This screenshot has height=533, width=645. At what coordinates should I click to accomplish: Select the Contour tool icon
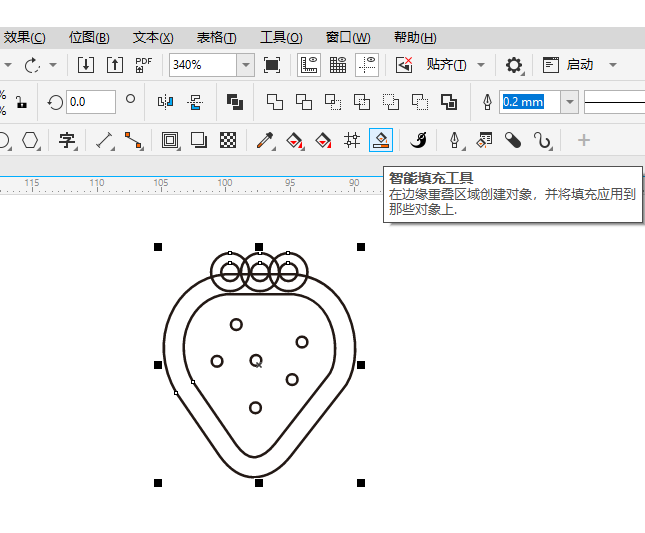point(170,141)
